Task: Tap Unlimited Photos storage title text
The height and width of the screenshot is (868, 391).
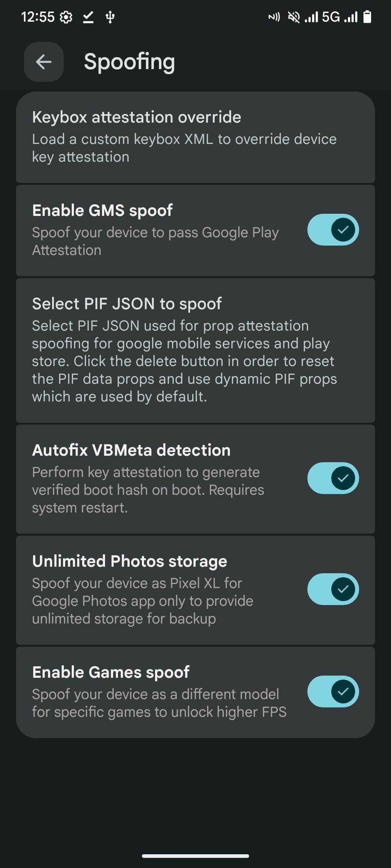Action: 130,561
